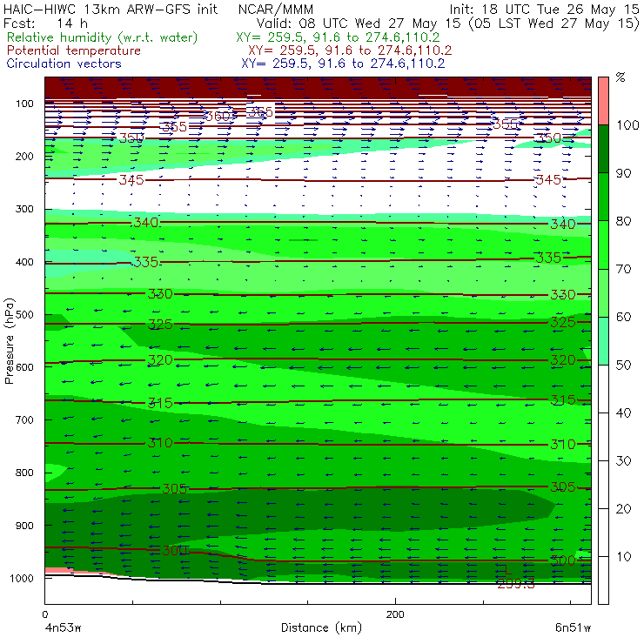The width and height of the screenshot is (644, 644).
Task: Click the '400' pressure axis label
Action: pyautogui.click(x=24, y=262)
